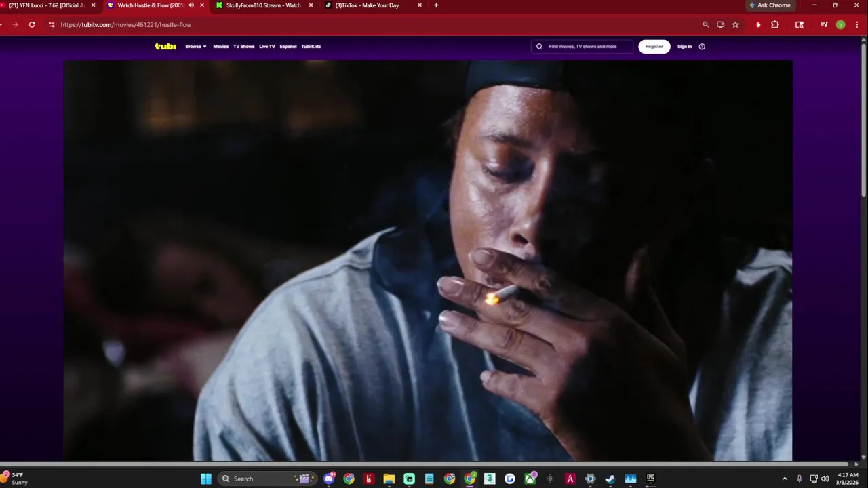Open Discord from the taskbar
The width and height of the screenshot is (868, 488).
pyautogui.click(x=329, y=479)
